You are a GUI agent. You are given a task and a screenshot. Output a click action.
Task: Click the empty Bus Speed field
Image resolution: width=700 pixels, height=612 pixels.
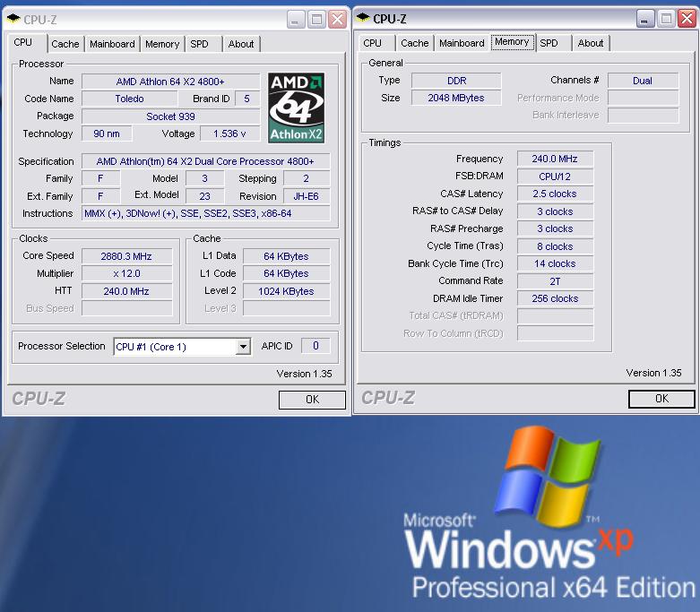click(126, 308)
